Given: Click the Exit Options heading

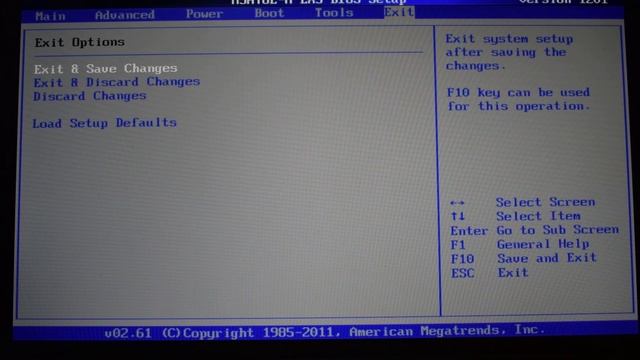Looking at the screenshot, I should pos(80,42).
